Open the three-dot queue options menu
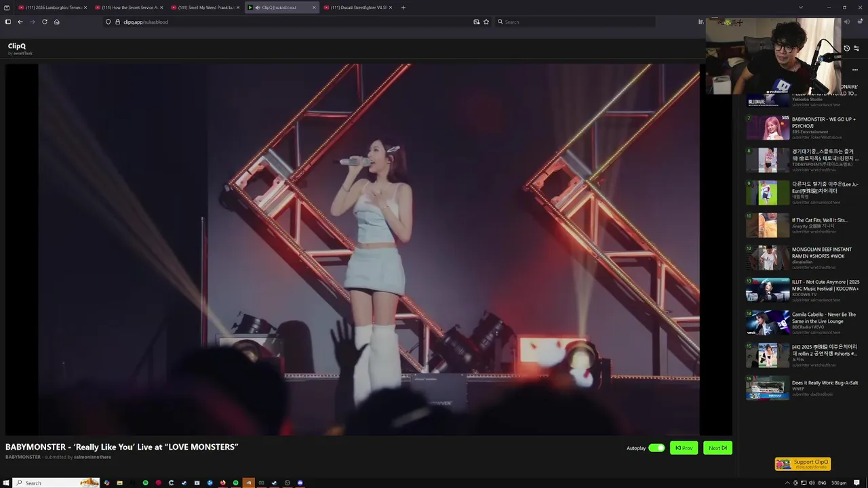The height and width of the screenshot is (488, 868). 855,70
